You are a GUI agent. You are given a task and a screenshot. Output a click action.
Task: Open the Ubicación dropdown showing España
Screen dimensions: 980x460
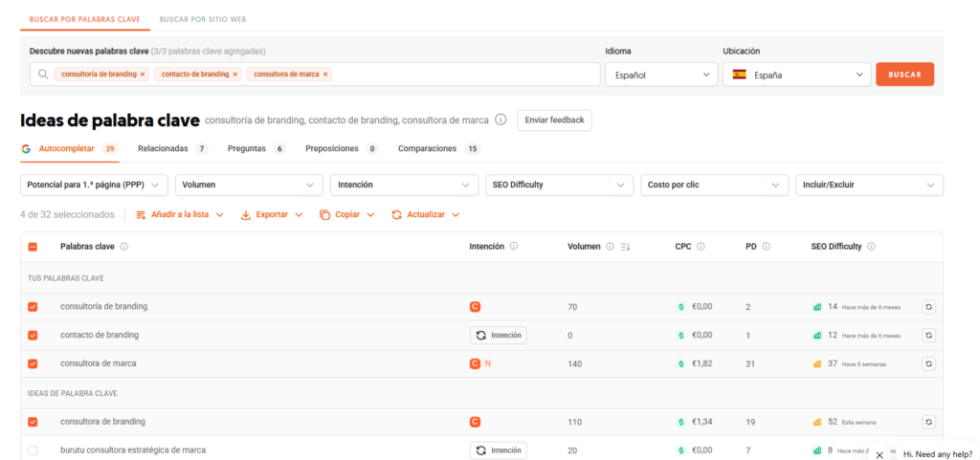[796, 75]
